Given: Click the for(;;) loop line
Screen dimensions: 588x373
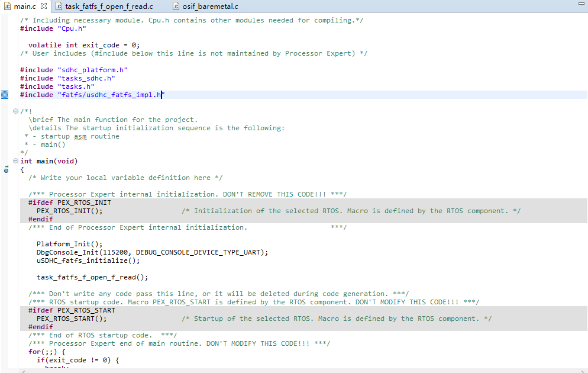Looking at the screenshot, I should 47,352.
